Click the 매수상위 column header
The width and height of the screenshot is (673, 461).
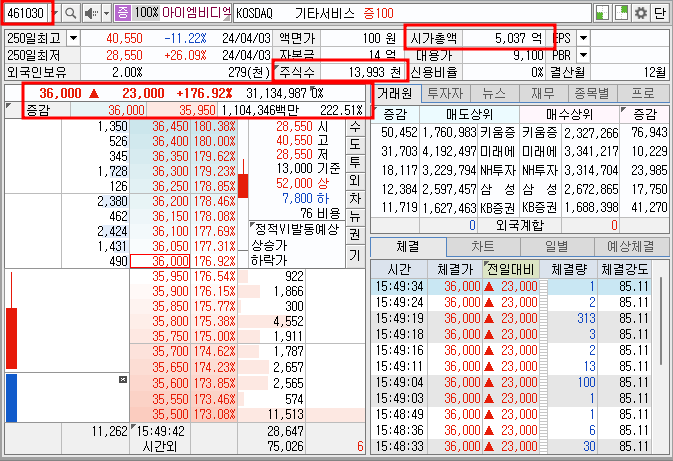[x=569, y=114]
